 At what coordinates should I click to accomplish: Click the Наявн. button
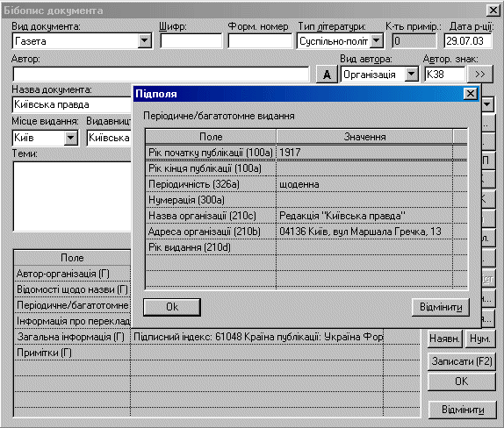point(444,339)
